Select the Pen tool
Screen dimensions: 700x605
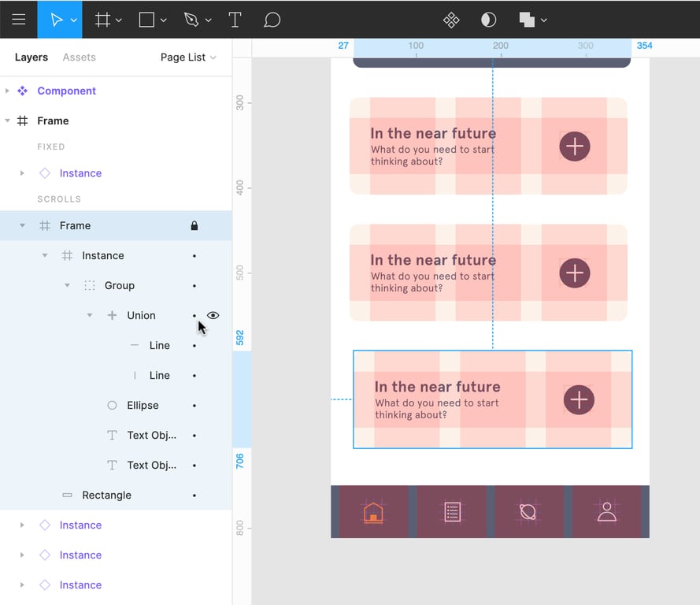(x=191, y=20)
